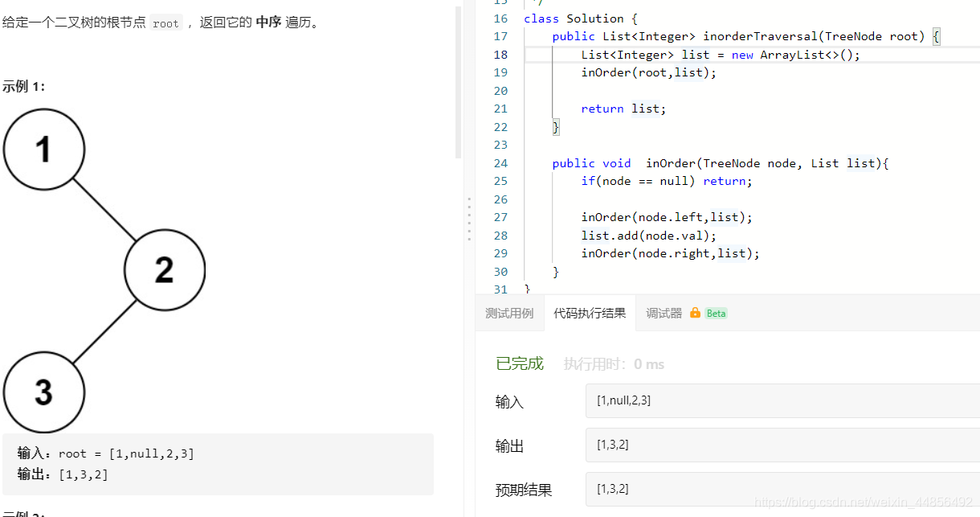The image size is (980, 517).
Task: Click the list.add(node.val); line
Action: pyautogui.click(x=648, y=236)
